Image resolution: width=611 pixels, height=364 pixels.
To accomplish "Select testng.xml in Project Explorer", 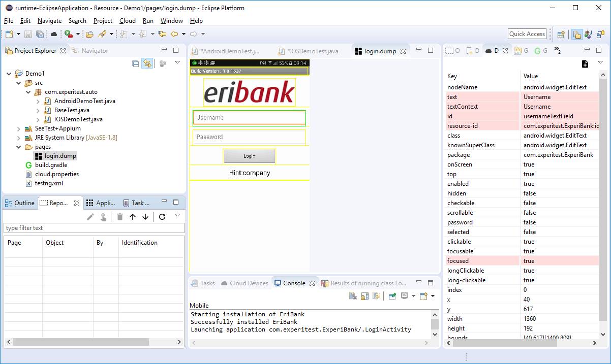I will [49, 183].
